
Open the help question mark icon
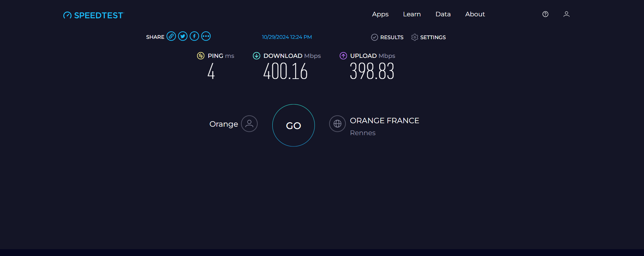point(545,14)
